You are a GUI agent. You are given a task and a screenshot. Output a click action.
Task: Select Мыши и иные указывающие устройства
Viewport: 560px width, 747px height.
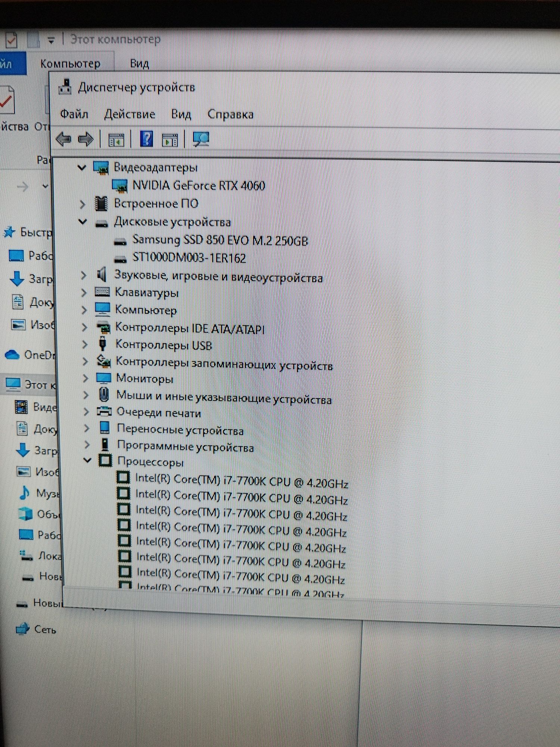224,397
